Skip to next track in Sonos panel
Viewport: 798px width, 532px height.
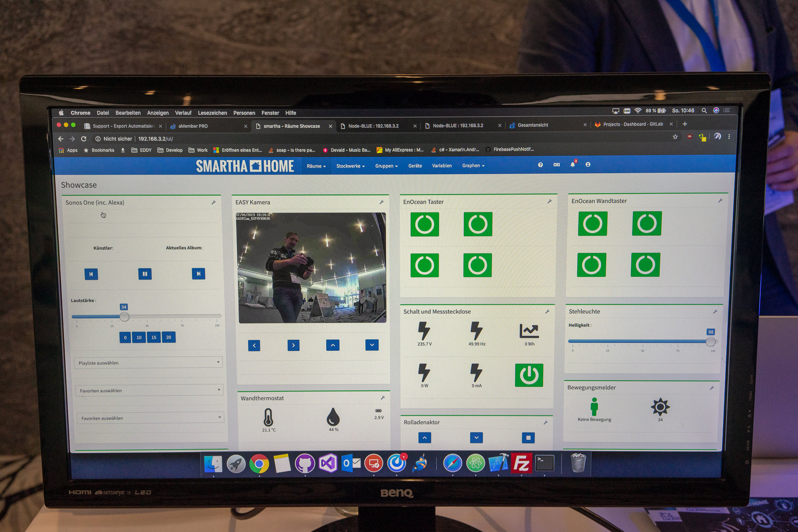[198, 273]
